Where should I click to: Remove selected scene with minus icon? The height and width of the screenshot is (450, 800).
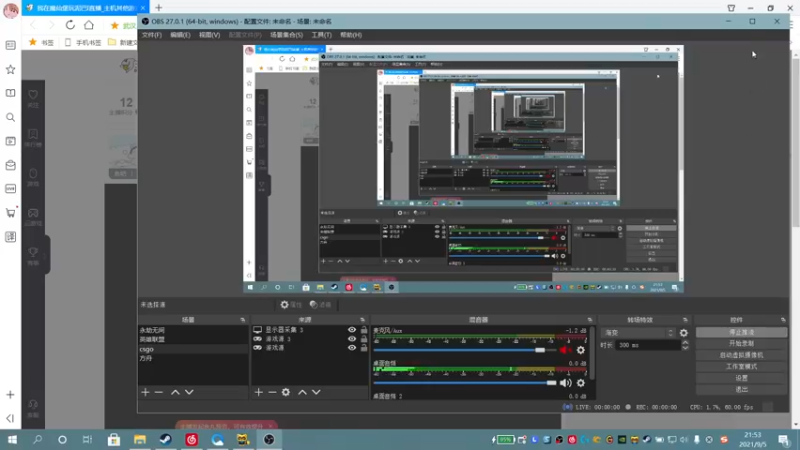coord(159,392)
